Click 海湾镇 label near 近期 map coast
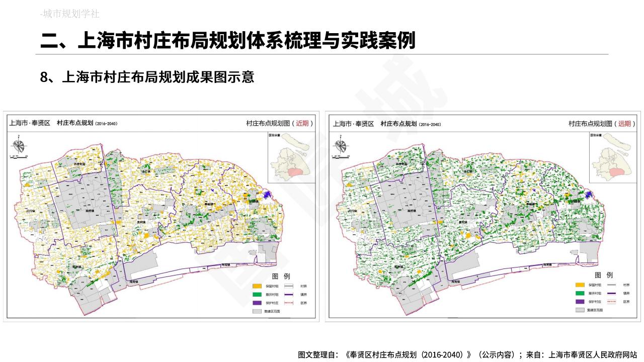 pos(133,283)
